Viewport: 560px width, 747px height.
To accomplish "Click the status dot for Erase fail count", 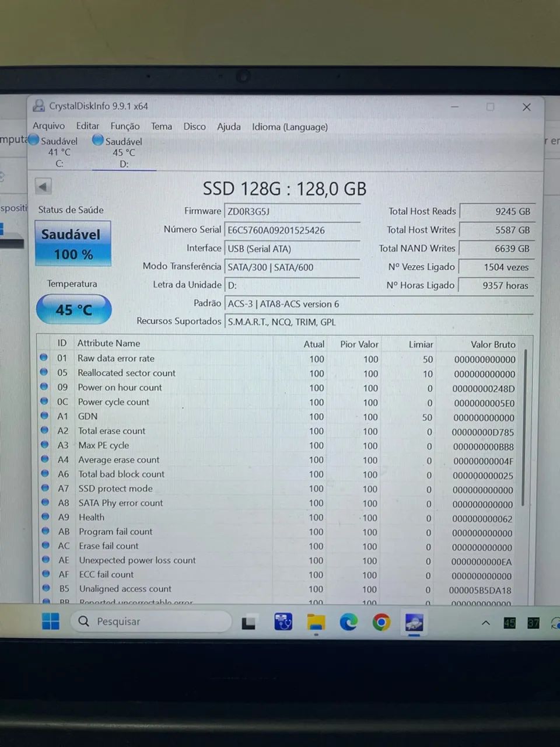I will click(45, 545).
